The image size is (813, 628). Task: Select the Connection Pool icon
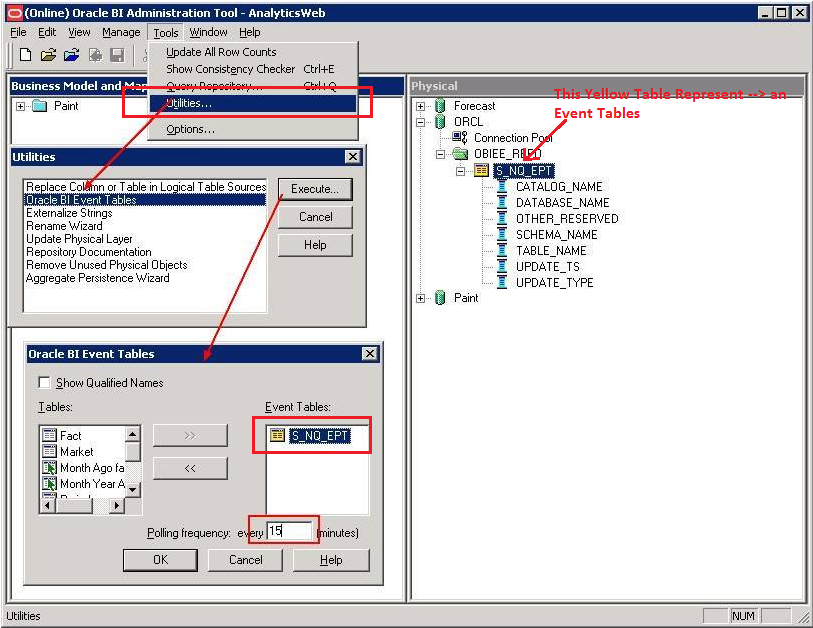460,137
